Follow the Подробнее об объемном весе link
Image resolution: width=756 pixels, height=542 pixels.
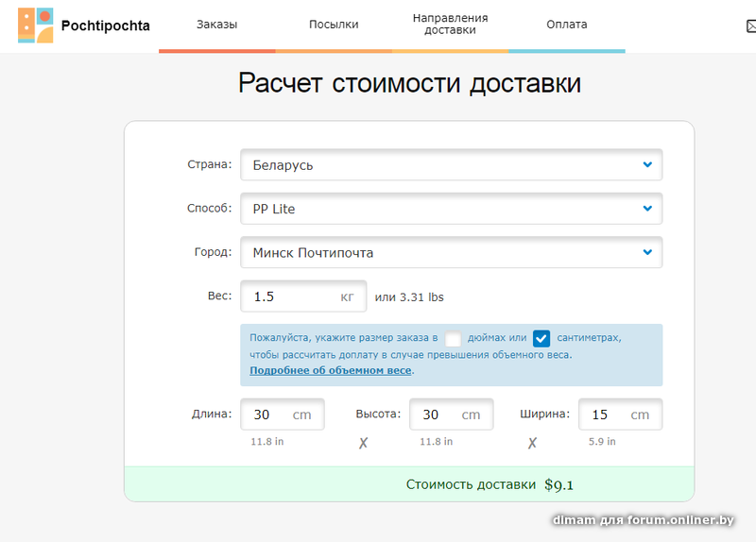[331, 370]
